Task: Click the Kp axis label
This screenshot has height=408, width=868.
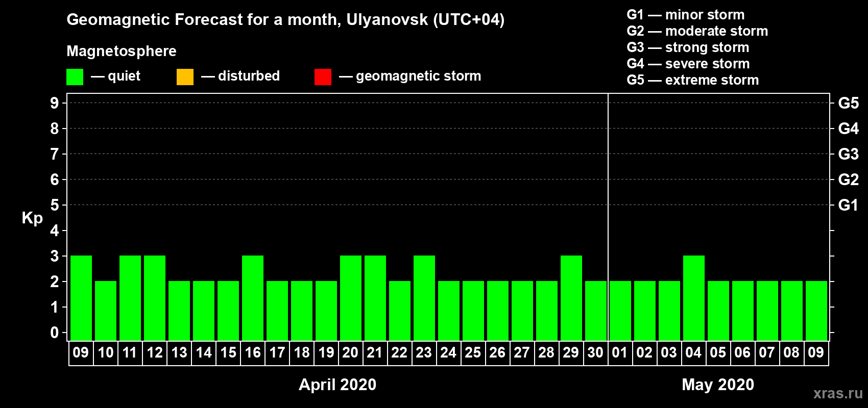Action: (32, 218)
